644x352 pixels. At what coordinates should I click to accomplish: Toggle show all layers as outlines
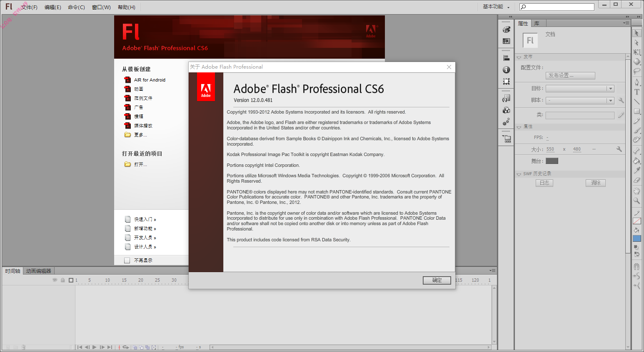click(x=71, y=280)
